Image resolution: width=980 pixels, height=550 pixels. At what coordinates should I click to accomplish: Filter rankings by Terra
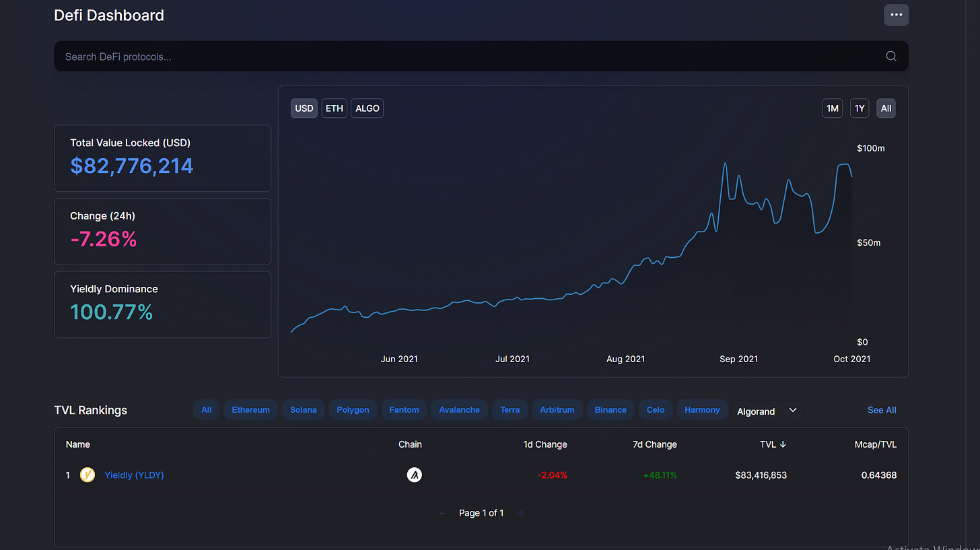pyautogui.click(x=510, y=410)
